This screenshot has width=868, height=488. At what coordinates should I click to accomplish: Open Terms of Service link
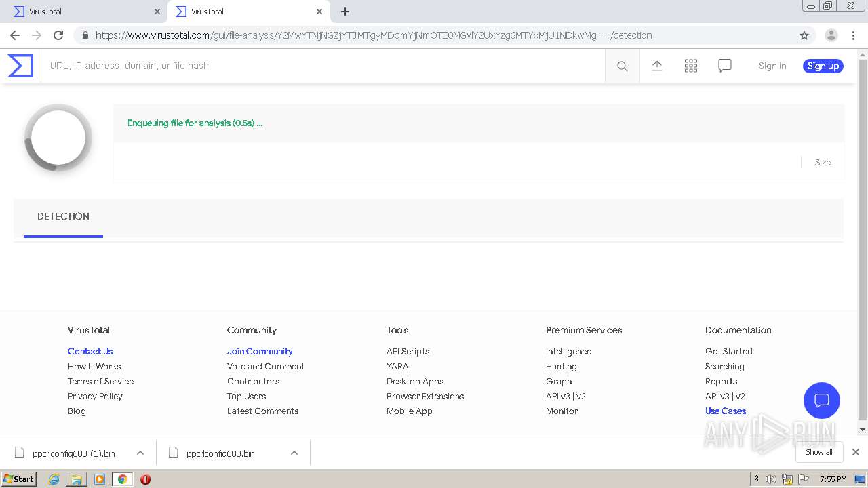100,381
